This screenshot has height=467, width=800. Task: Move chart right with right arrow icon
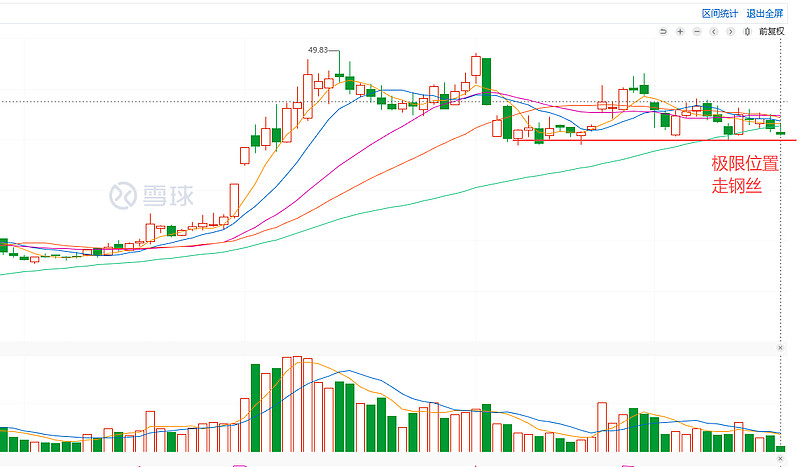731,32
